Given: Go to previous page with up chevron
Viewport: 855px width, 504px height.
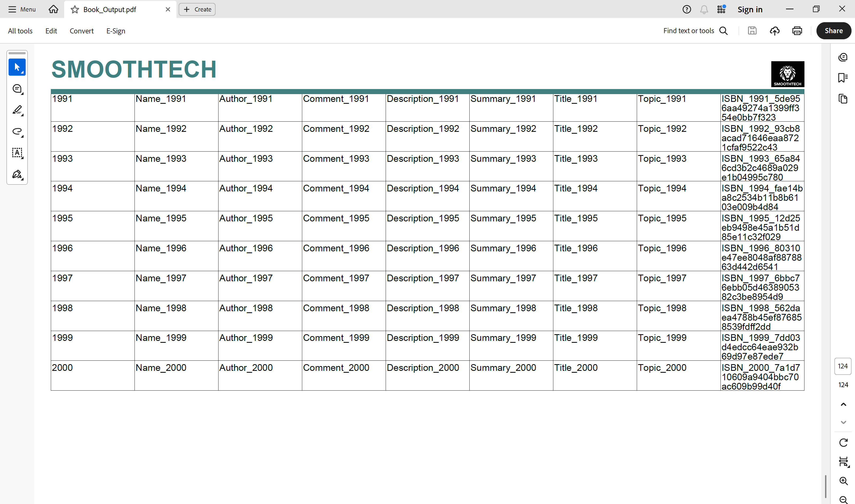Looking at the screenshot, I should [843, 404].
